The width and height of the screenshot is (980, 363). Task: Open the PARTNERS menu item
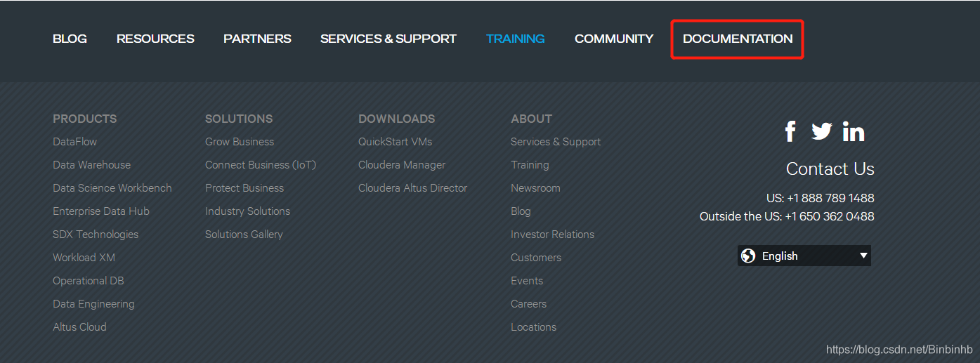[x=257, y=39]
